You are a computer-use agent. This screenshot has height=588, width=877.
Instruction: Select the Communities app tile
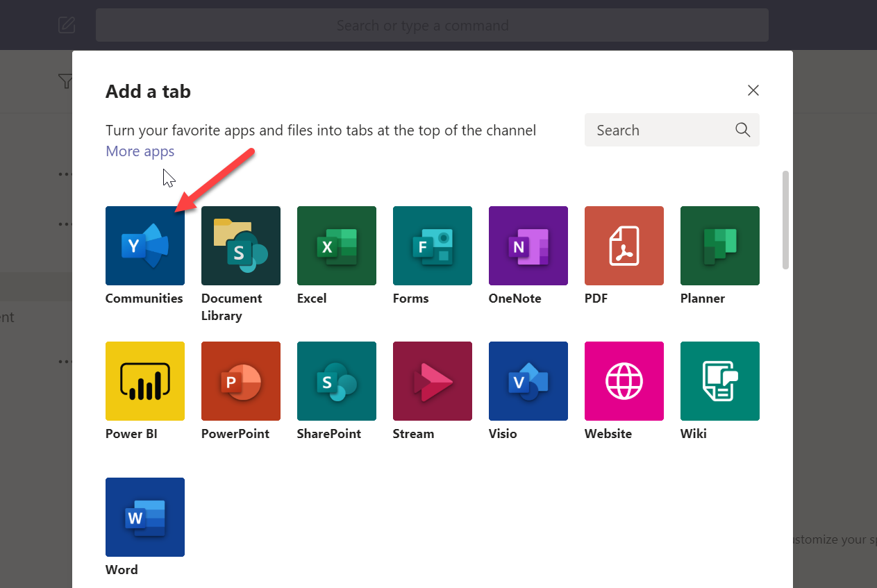144,246
